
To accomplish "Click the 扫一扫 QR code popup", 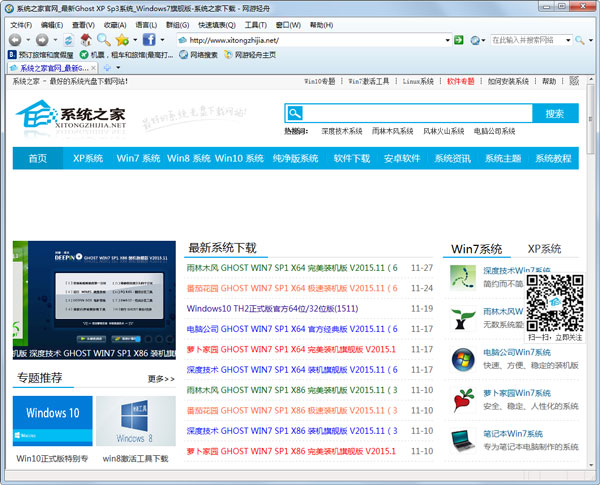I will [x=555, y=308].
